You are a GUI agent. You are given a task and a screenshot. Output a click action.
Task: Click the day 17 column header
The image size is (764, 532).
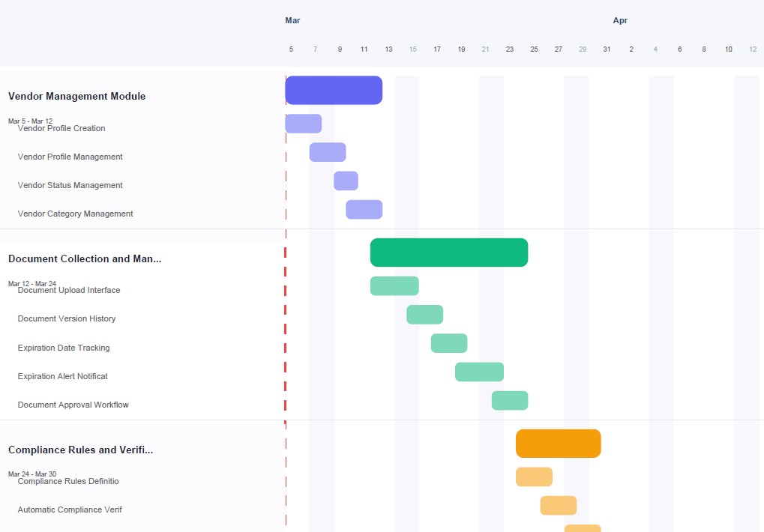(437, 49)
